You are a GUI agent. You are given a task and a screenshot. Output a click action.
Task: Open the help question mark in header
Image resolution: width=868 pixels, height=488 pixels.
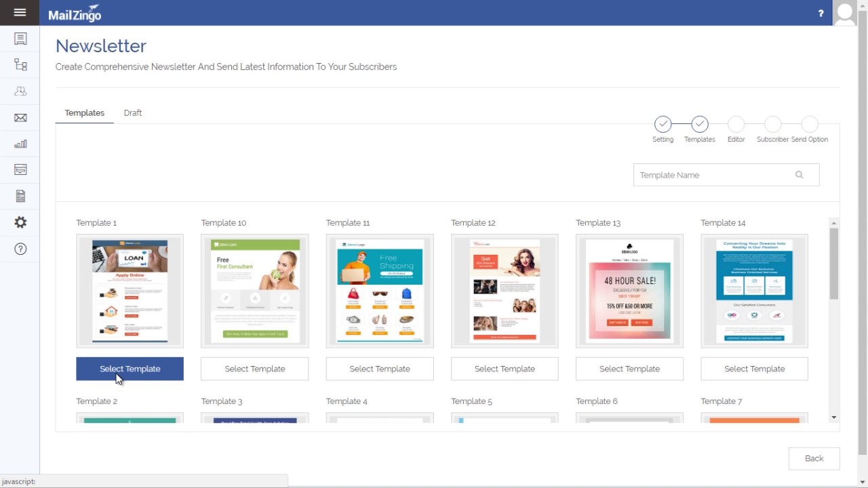[821, 13]
